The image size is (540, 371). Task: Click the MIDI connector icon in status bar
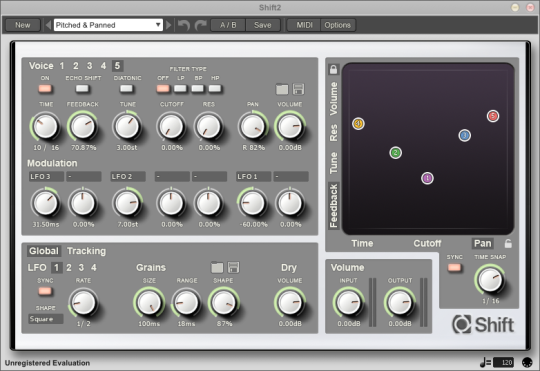point(527,362)
